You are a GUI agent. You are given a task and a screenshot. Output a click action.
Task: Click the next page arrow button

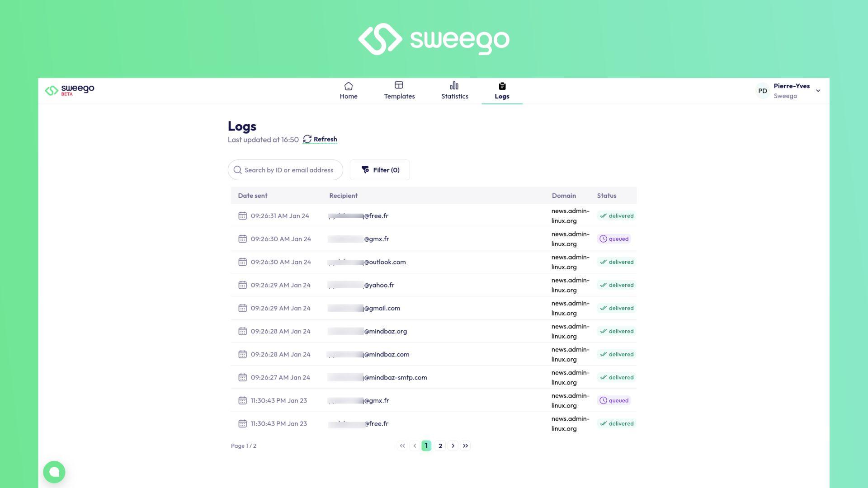tap(453, 446)
